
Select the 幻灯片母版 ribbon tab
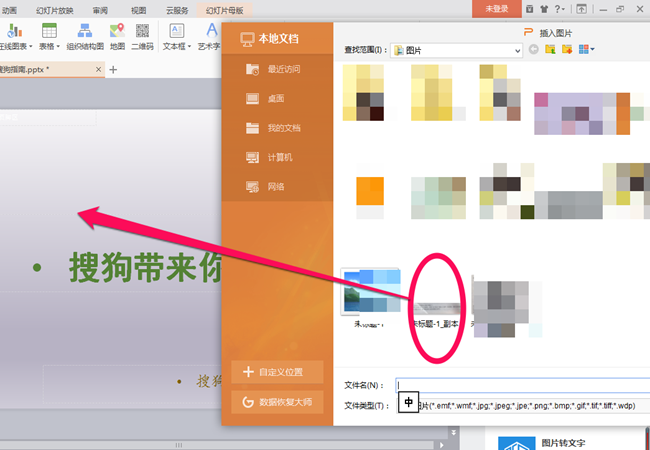click(x=224, y=10)
